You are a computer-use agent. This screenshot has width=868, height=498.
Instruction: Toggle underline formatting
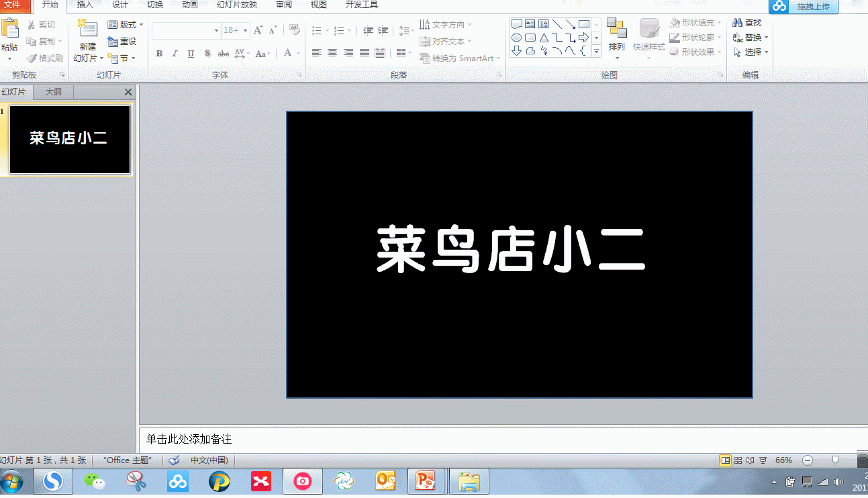[190, 53]
